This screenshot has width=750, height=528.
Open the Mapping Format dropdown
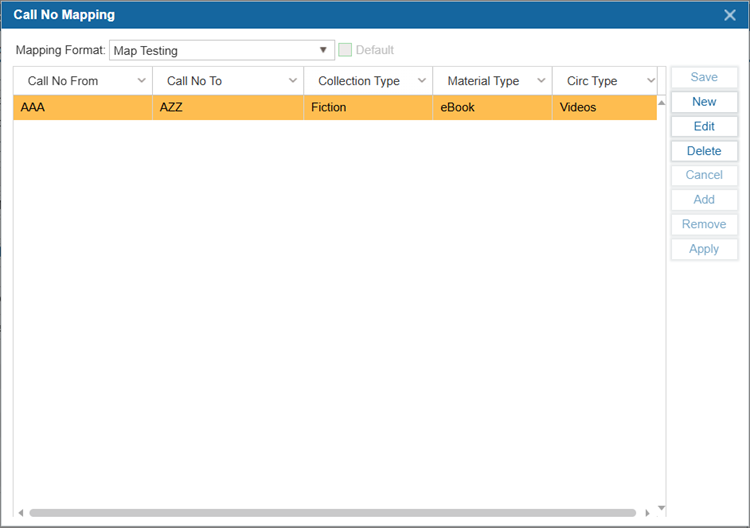pos(323,50)
